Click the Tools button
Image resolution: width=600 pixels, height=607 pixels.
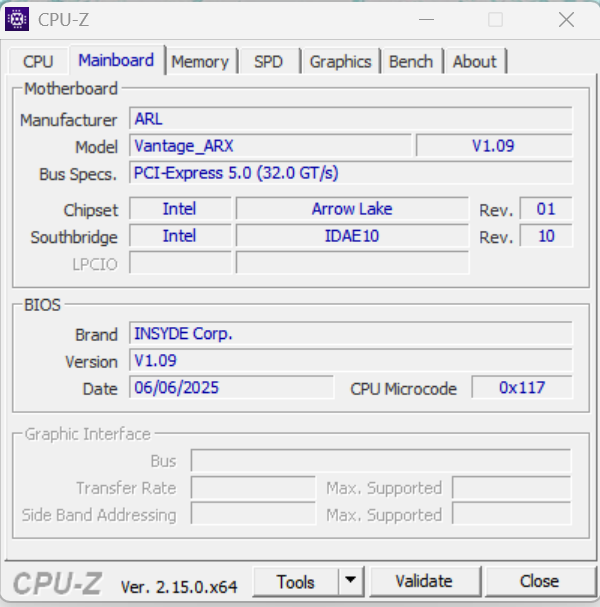point(295,582)
